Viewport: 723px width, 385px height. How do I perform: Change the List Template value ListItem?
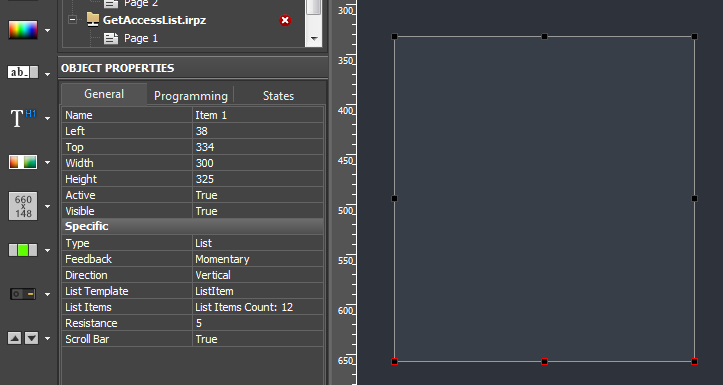point(258,291)
